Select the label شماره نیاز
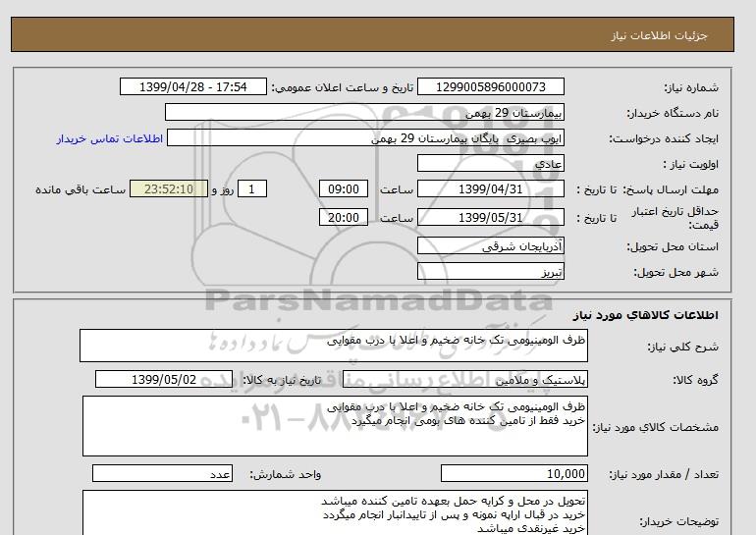 [691, 87]
